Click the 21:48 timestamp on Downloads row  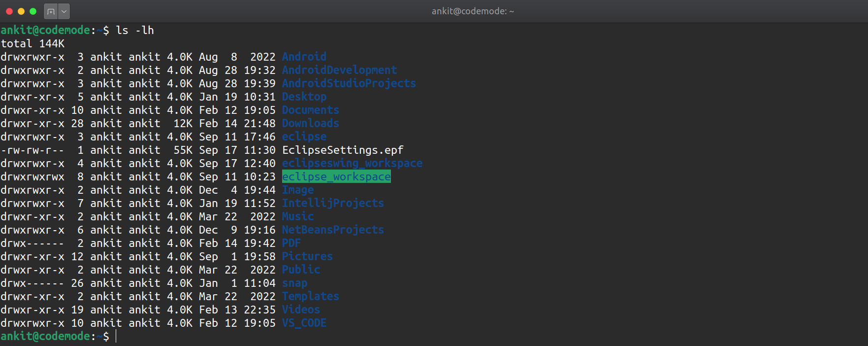tap(259, 123)
